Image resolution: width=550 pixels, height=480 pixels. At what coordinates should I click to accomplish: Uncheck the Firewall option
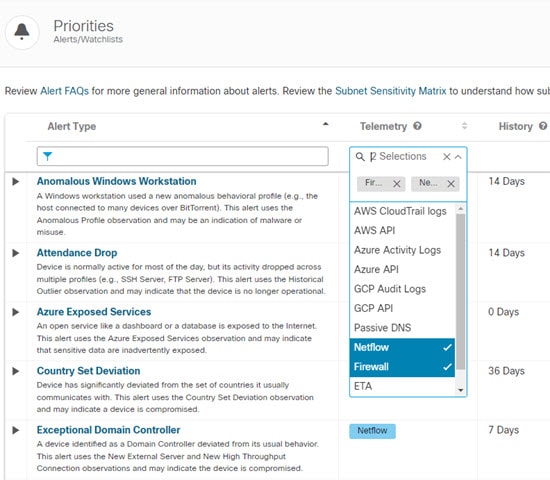tap(402, 367)
